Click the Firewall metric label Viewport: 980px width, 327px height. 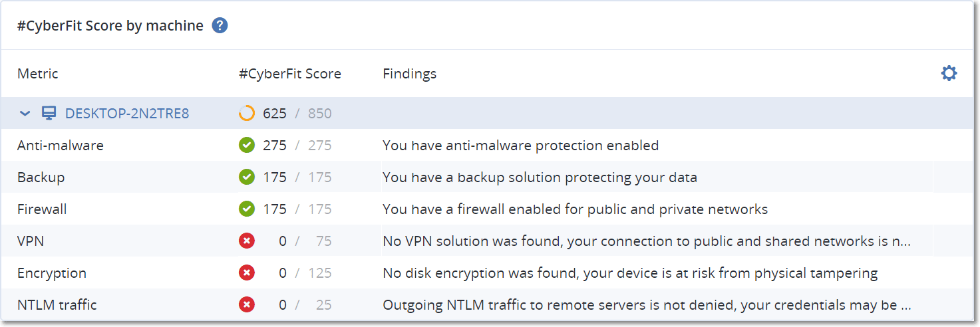point(42,209)
